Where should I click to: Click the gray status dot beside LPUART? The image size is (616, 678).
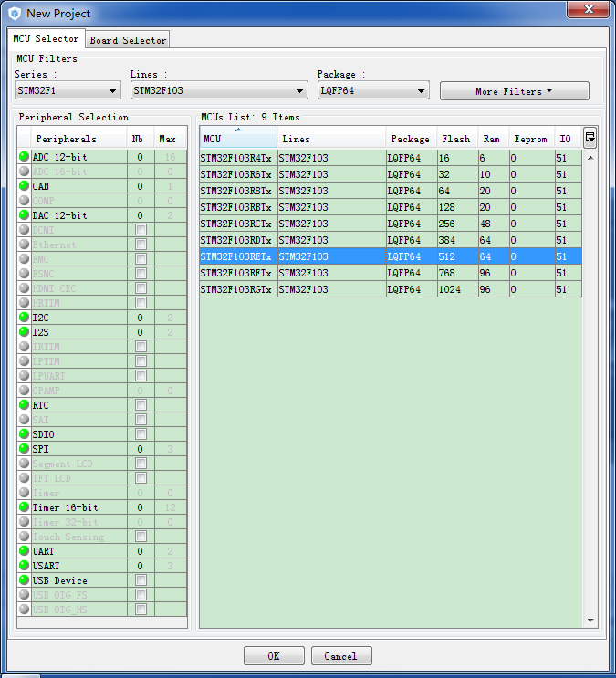(x=25, y=375)
